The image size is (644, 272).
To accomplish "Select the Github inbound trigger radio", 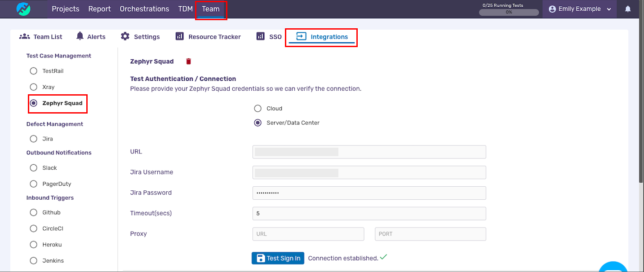I will tap(33, 213).
